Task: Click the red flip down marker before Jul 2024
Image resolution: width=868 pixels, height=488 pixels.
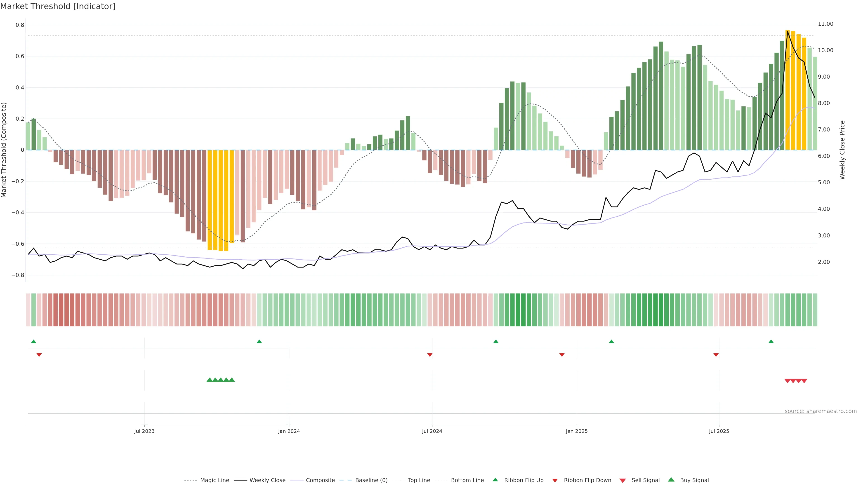Action: [x=430, y=355]
